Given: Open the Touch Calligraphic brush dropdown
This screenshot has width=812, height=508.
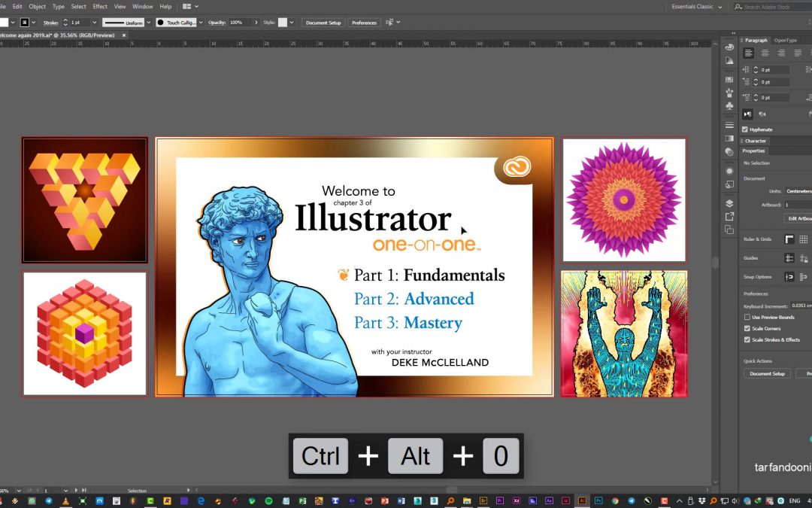Looking at the screenshot, I should point(201,23).
